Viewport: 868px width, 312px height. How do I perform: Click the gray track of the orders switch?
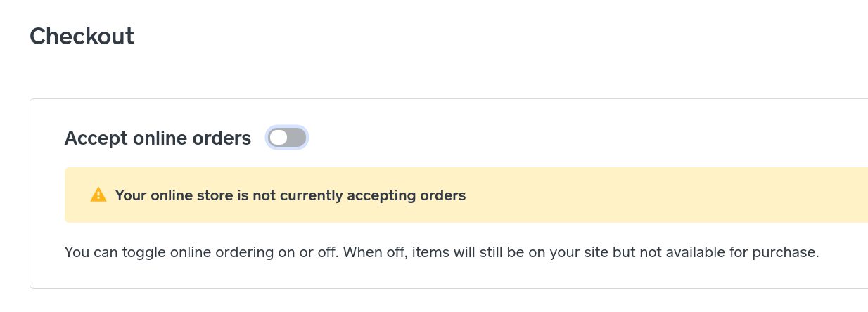click(296, 138)
